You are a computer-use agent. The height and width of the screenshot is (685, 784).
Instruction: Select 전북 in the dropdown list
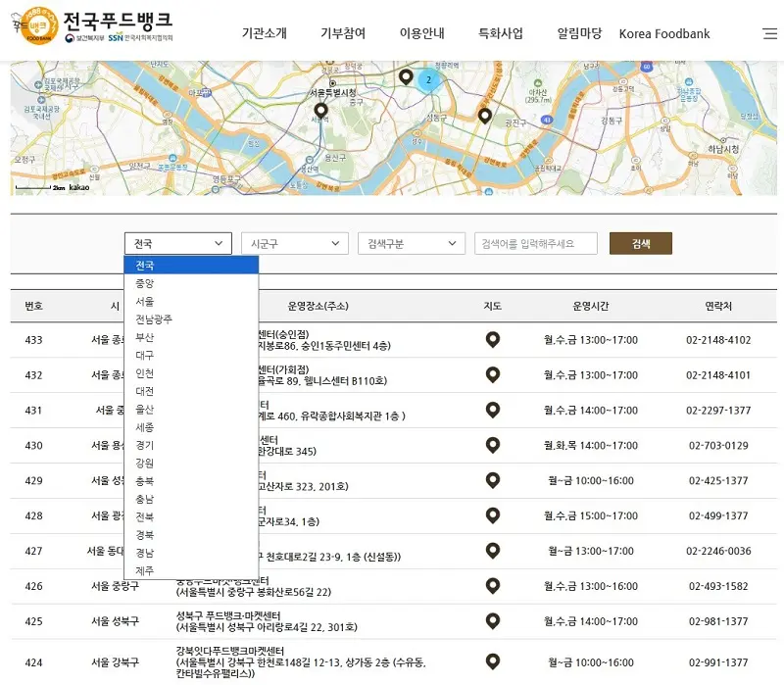point(191,517)
